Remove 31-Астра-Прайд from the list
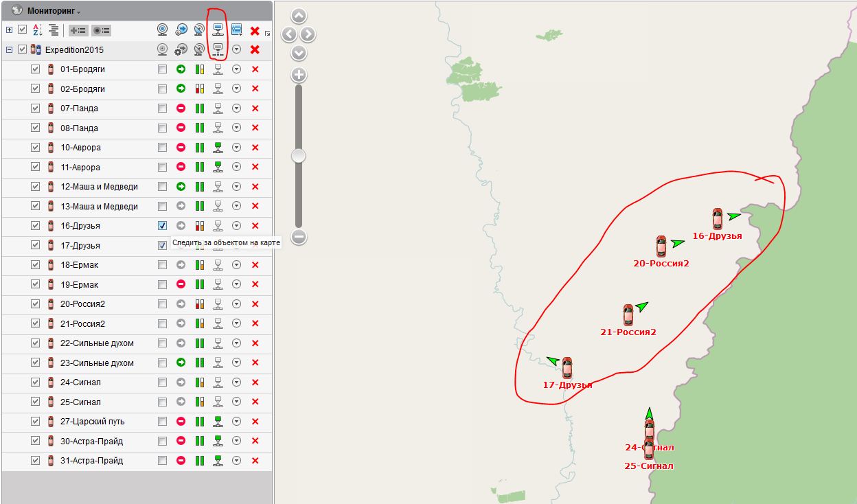Image resolution: width=857 pixels, height=504 pixels. click(255, 460)
